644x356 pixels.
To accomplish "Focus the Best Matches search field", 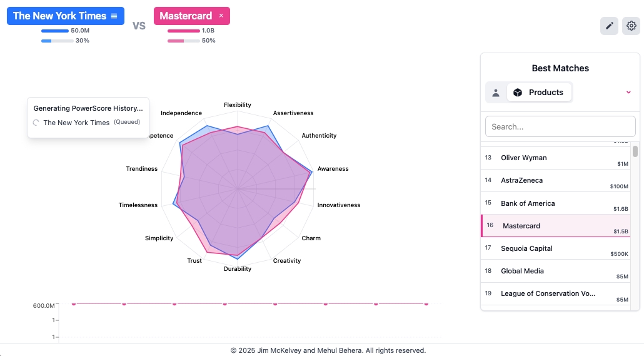I will pos(560,126).
